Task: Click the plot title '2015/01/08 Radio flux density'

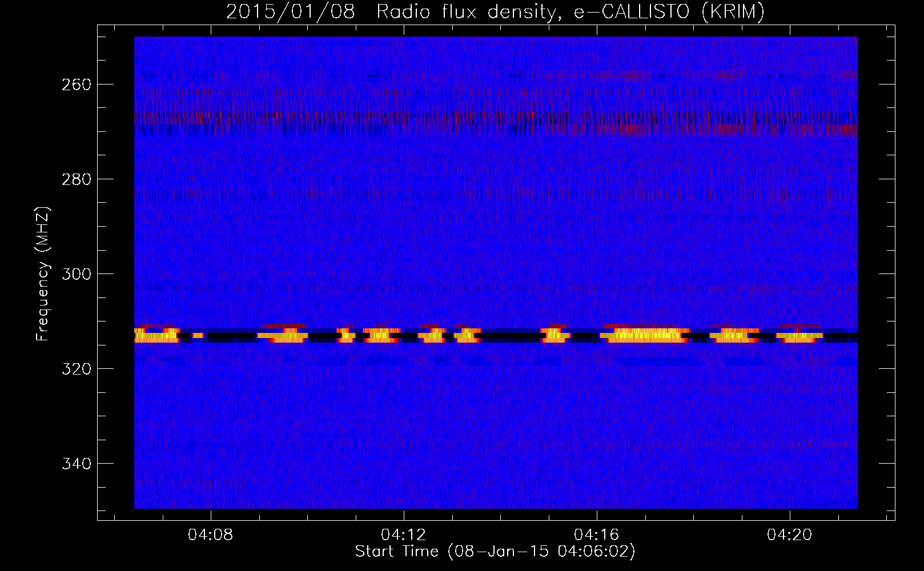Action: [x=495, y=11]
